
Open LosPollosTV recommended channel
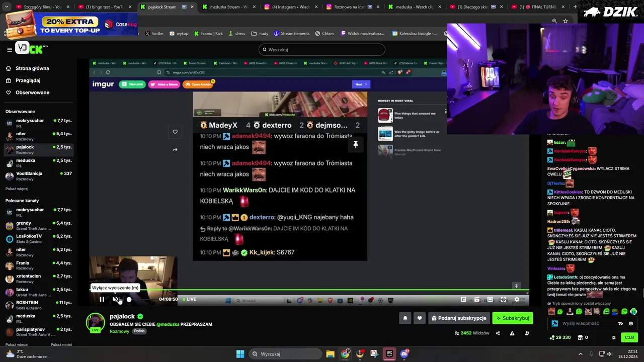(39, 239)
